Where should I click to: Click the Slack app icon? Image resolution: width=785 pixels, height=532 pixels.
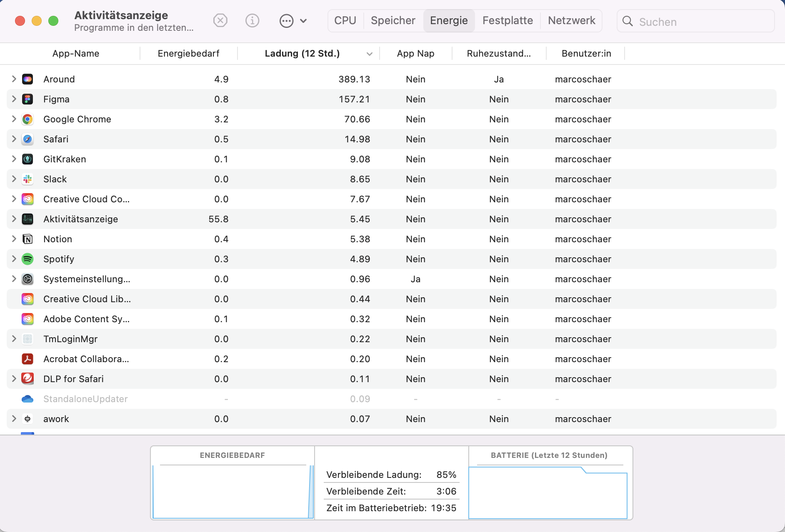coord(27,179)
